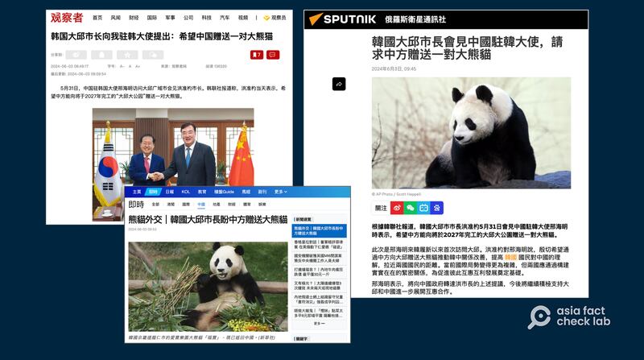Click the grey star share icon on Guancha
The image size is (644, 360).
(x=127, y=55)
